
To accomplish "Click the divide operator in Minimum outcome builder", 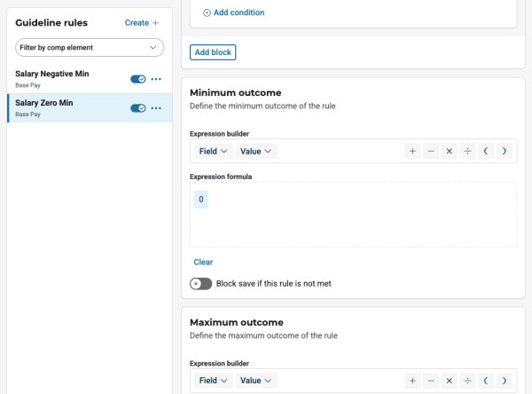I will [x=467, y=152].
